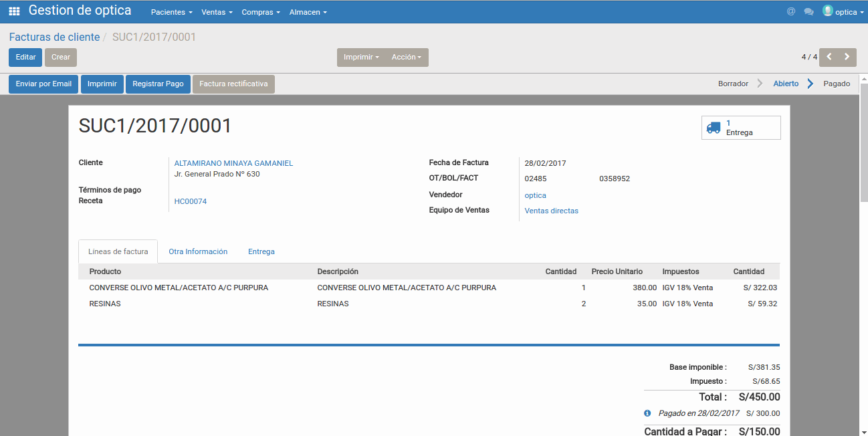The image size is (868, 436).
Task: Click the vertical page scrollbar
Action: 863,201
